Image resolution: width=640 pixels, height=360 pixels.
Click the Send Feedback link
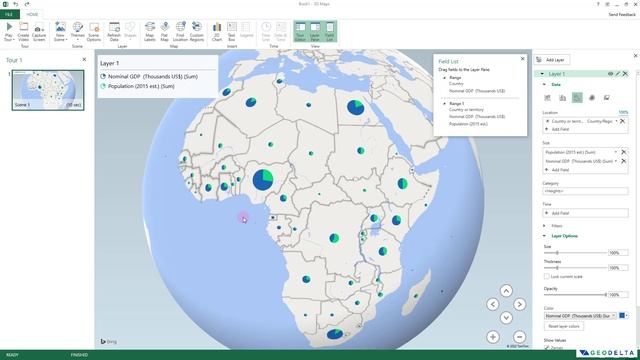(x=622, y=14)
